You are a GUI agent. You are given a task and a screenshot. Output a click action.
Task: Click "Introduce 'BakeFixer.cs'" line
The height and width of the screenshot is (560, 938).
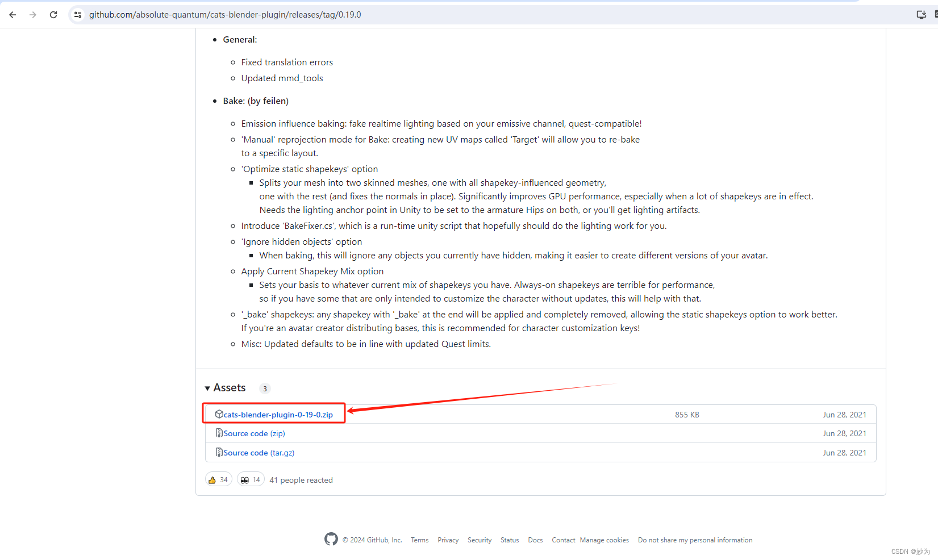pyautogui.click(x=454, y=225)
